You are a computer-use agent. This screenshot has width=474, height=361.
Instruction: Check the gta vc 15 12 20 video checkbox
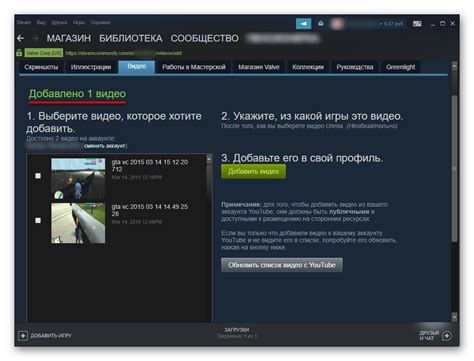(x=38, y=176)
